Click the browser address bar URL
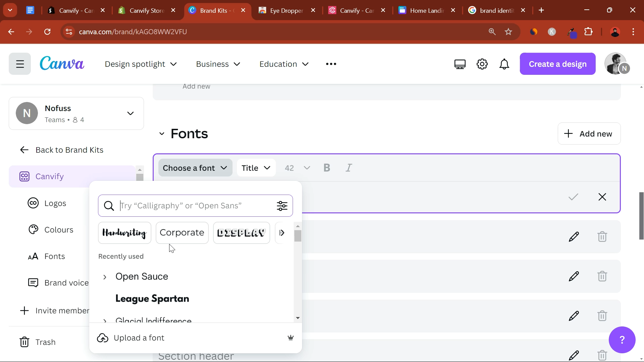Image resolution: width=644 pixels, height=362 pixels. 133,32
